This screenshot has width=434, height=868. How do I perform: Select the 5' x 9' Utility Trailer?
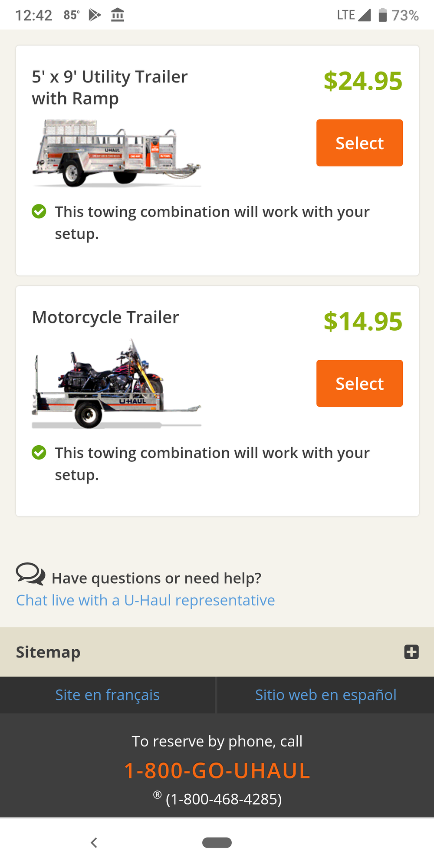pyautogui.click(x=359, y=143)
